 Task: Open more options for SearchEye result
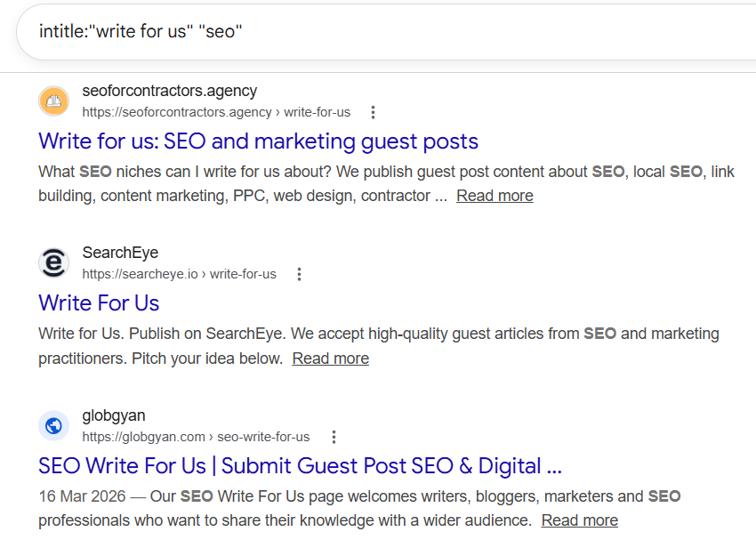point(299,274)
